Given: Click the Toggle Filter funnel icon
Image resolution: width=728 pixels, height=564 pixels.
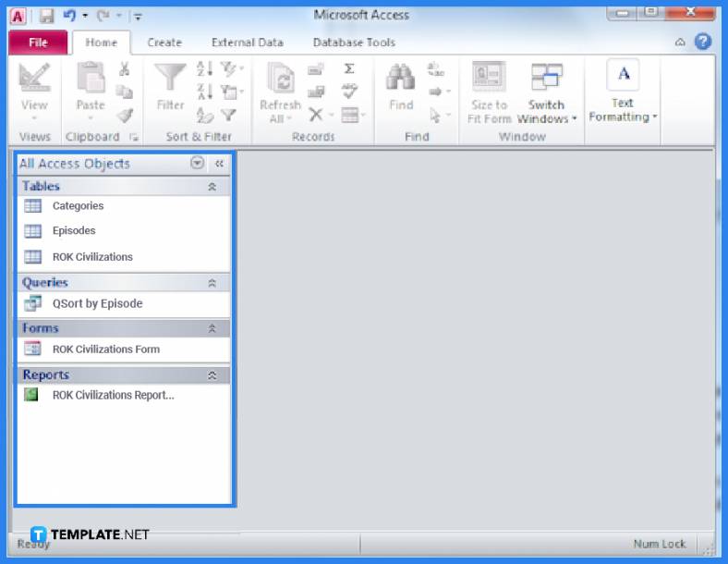Looking at the screenshot, I should [228, 115].
